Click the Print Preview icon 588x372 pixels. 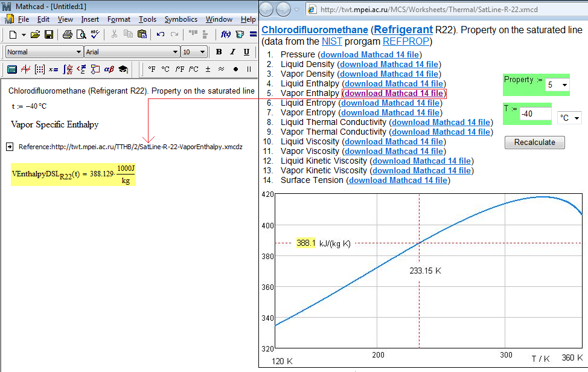click(x=81, y=34)
